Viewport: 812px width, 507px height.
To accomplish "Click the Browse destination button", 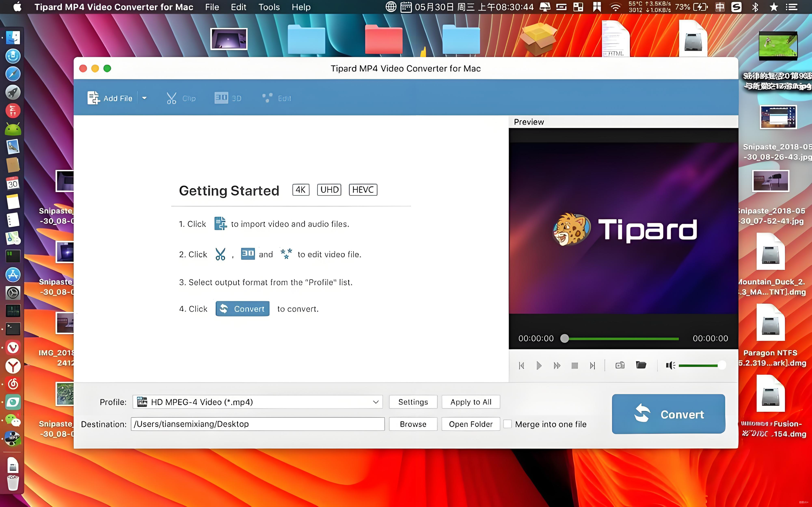I will 413,424.
